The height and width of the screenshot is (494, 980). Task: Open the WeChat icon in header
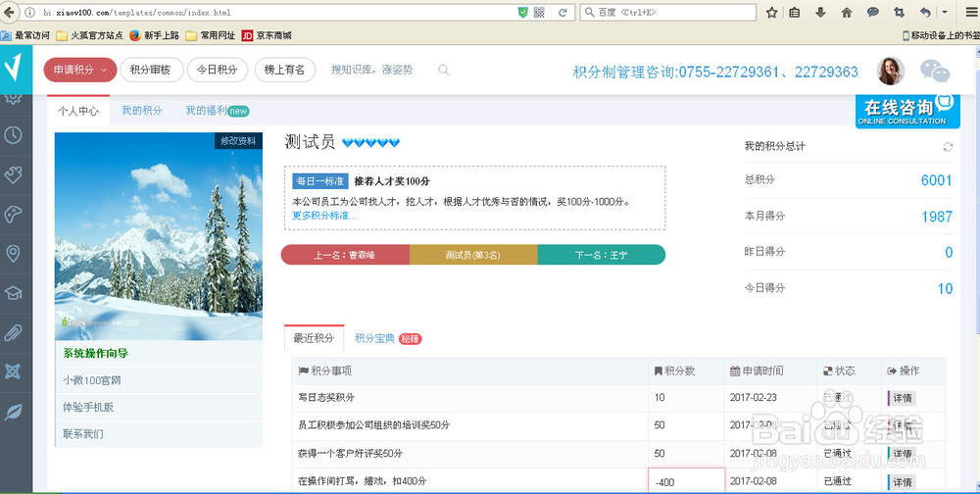click(x=935, y=72)
